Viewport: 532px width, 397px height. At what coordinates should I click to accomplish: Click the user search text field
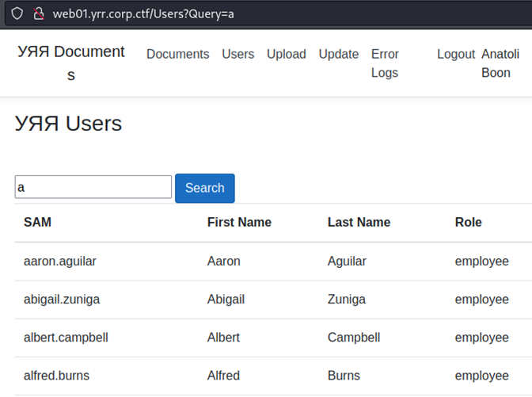click(93, 187)
